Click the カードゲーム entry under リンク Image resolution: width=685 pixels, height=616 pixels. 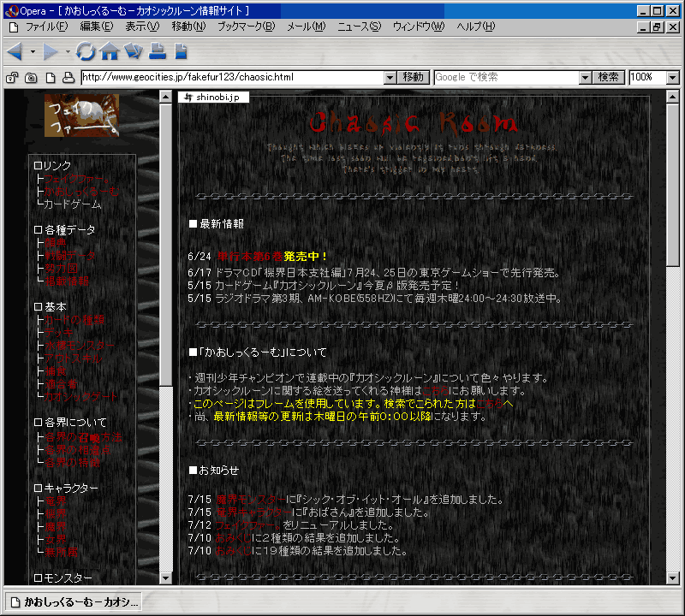pyautogui.click(x=73, y=204)
